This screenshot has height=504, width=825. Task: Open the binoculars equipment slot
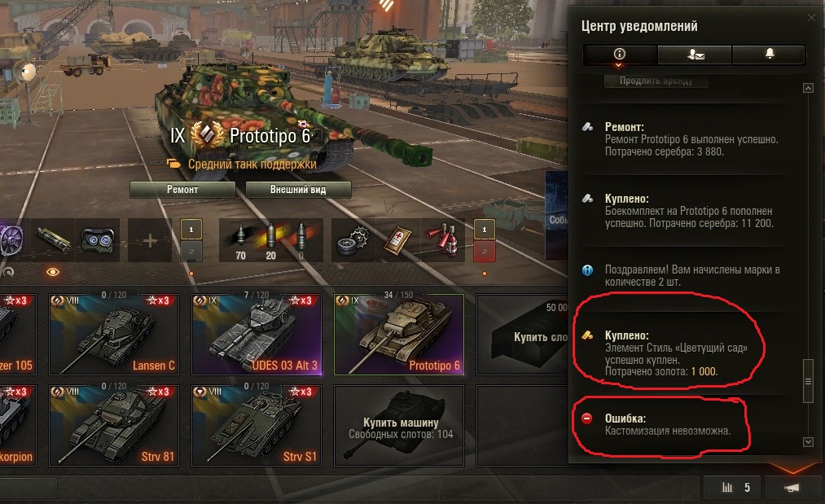98,240
